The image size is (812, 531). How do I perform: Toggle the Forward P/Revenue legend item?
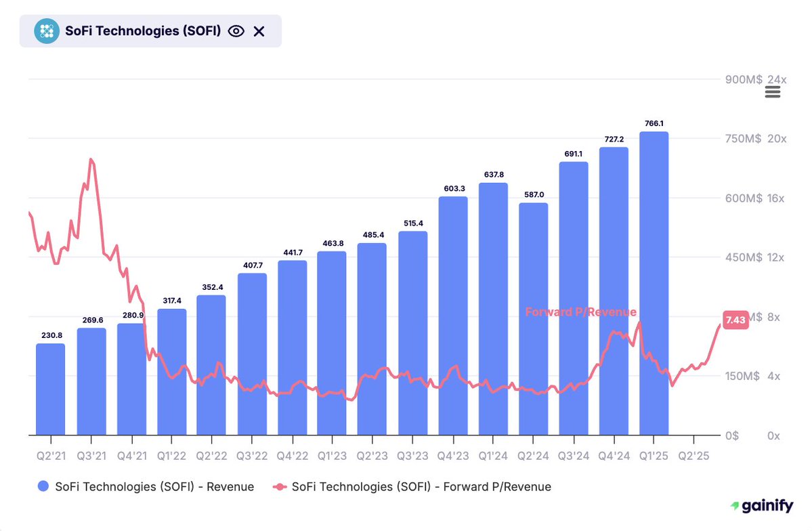[x=412, y=486]
